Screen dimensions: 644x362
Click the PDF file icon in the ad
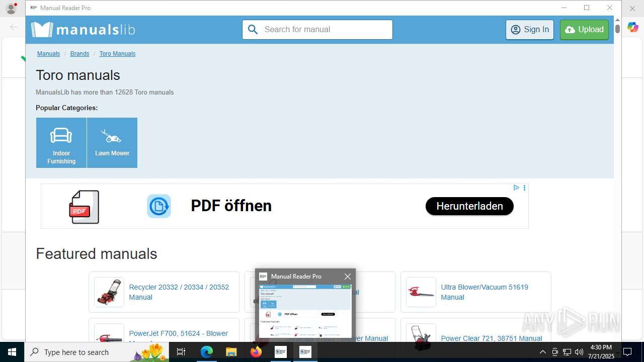tap(84, 207)
